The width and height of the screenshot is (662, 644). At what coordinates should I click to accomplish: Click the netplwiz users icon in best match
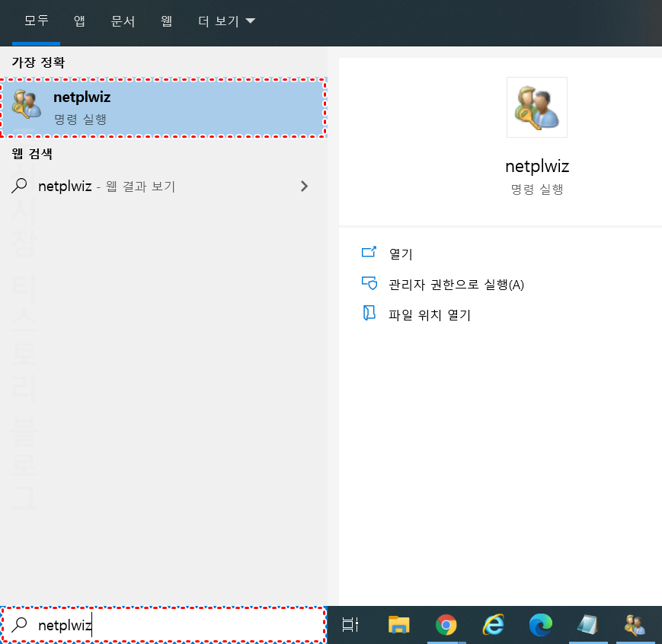[26, 104]
